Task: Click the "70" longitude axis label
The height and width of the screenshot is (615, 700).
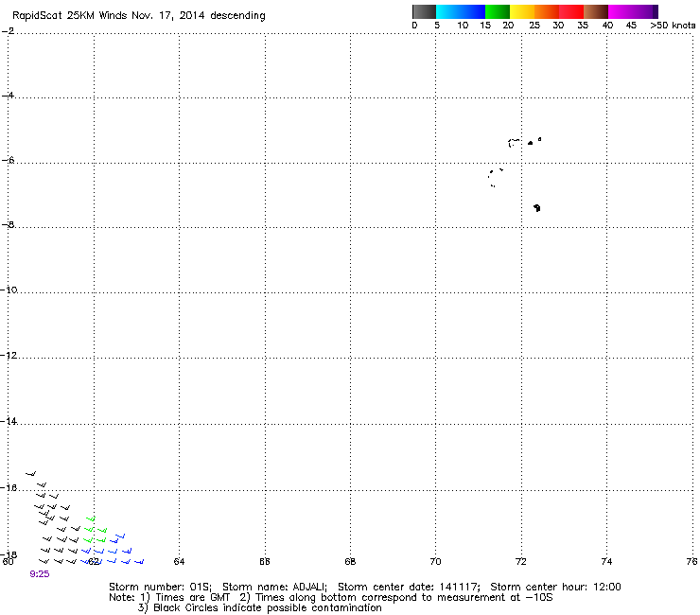Action: (x=435, y=561)
